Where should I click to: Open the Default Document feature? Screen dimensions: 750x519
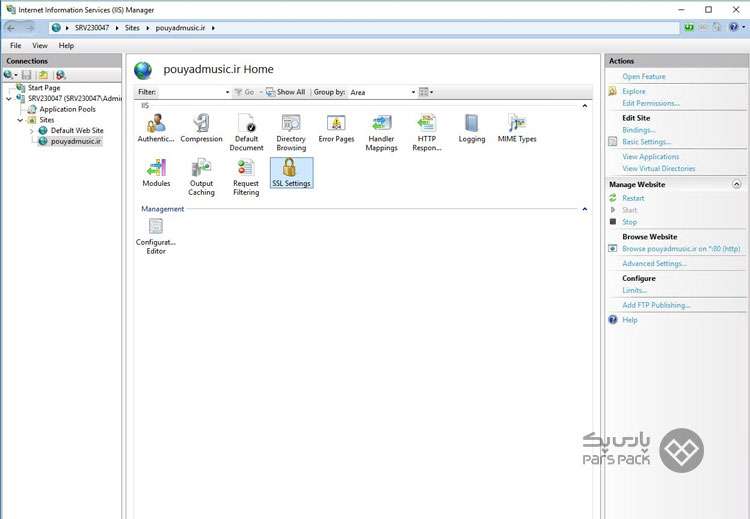pyautogui.click(x=246, y=133)
